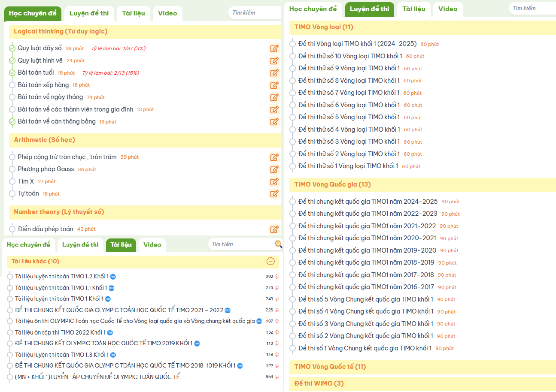The width and height of the screenshot is (556, 392).
Task: Click the edit icon for Điền dấu phép toán
Action: pos(274,229)
